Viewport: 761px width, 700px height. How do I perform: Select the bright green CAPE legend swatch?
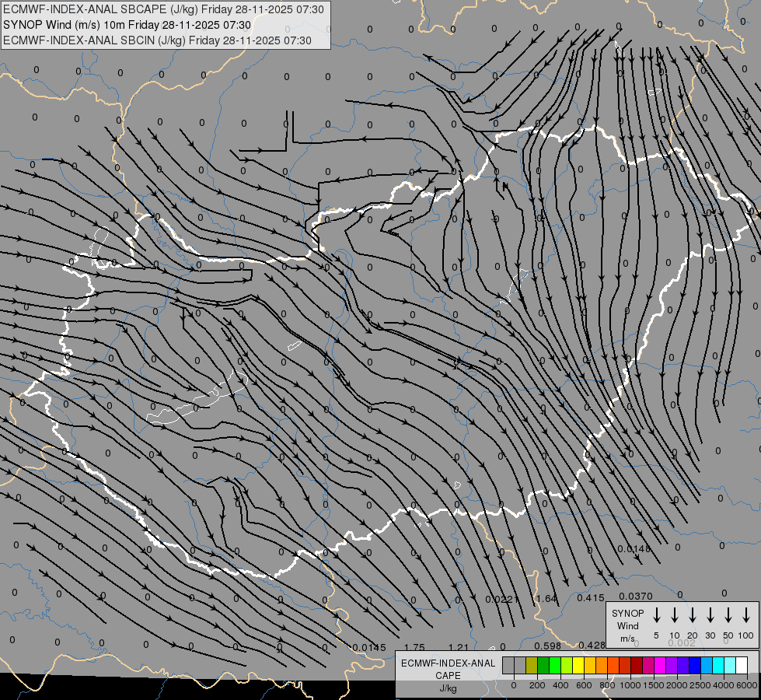555,665
